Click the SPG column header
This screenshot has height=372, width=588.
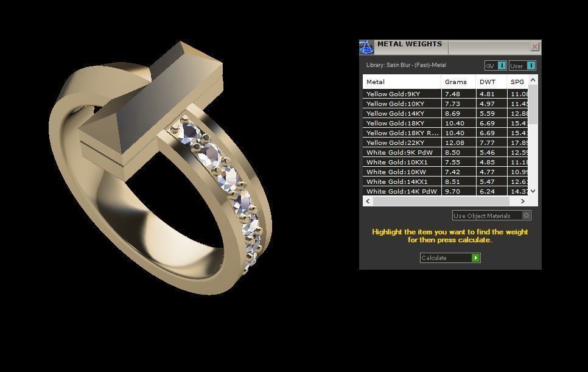517,82
